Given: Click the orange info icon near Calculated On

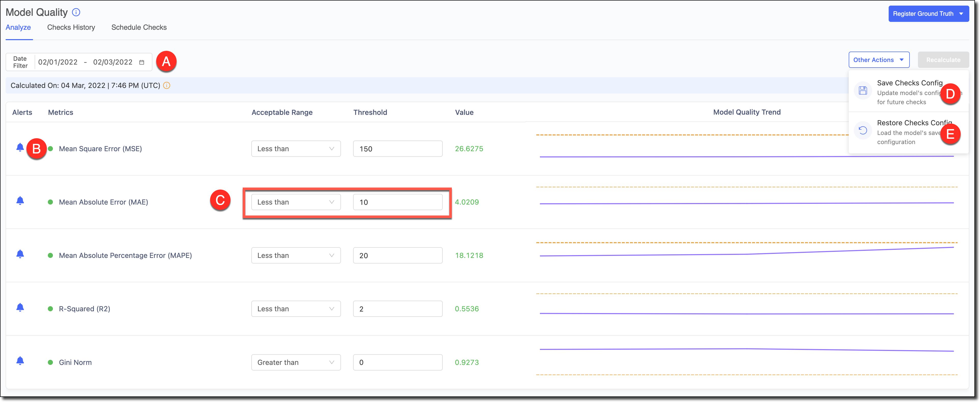Looking at the screenshot, I should click(x=167, y=85).
